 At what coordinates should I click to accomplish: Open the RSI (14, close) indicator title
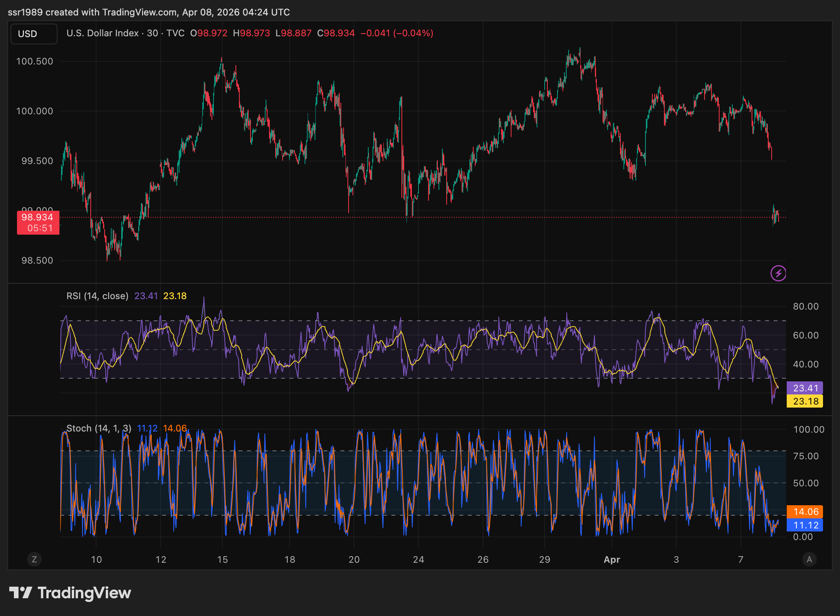97,296
